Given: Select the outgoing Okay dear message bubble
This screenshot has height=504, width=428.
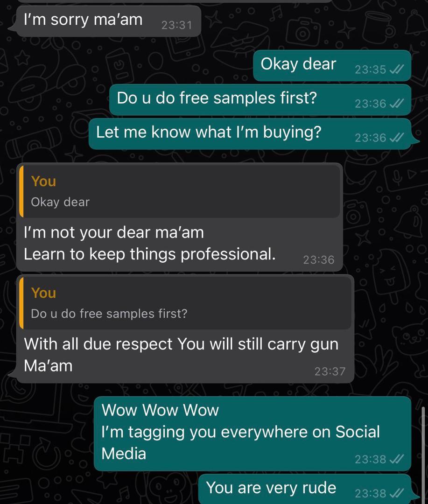Looking at the screenshot, I should 332,65.
